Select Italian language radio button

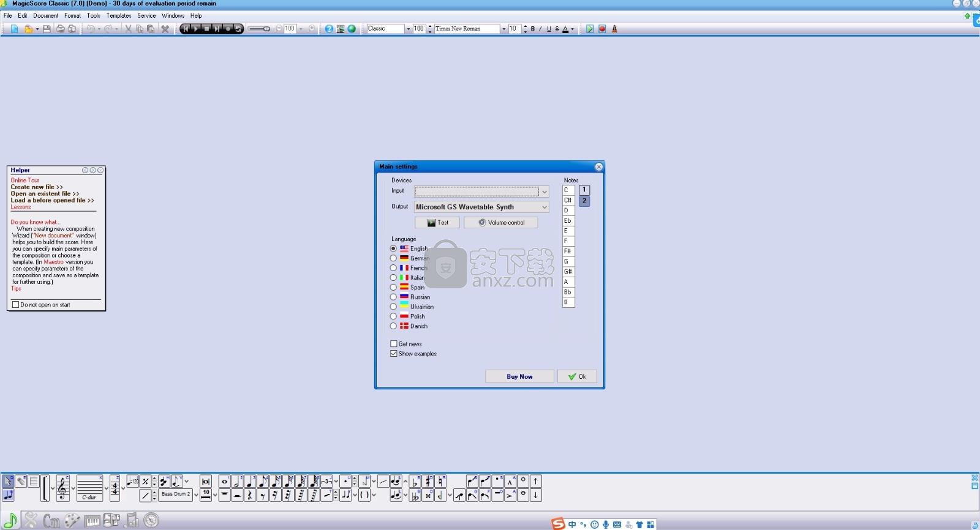coord(393,278)
